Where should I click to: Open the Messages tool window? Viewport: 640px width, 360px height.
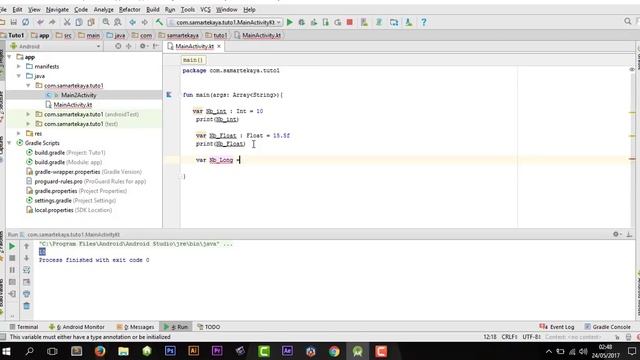(135, 327)
